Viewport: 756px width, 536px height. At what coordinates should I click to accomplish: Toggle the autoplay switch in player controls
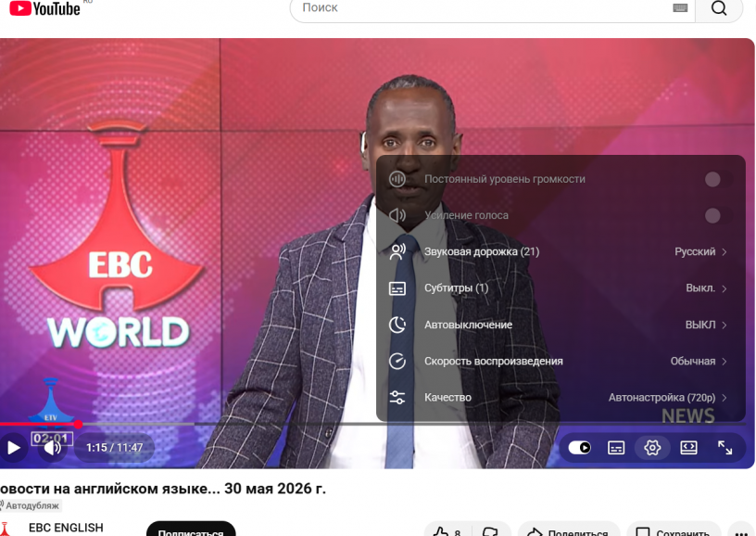[580, 448]
